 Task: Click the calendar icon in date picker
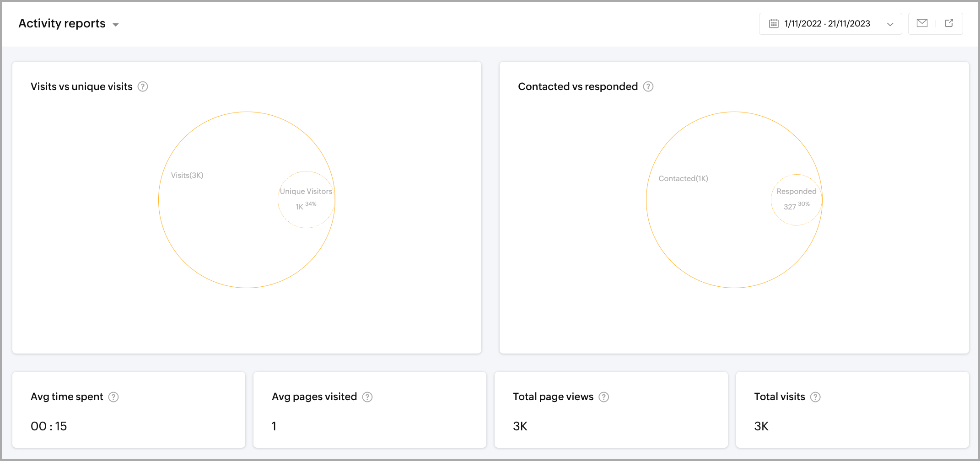click(x=774, y=24)
